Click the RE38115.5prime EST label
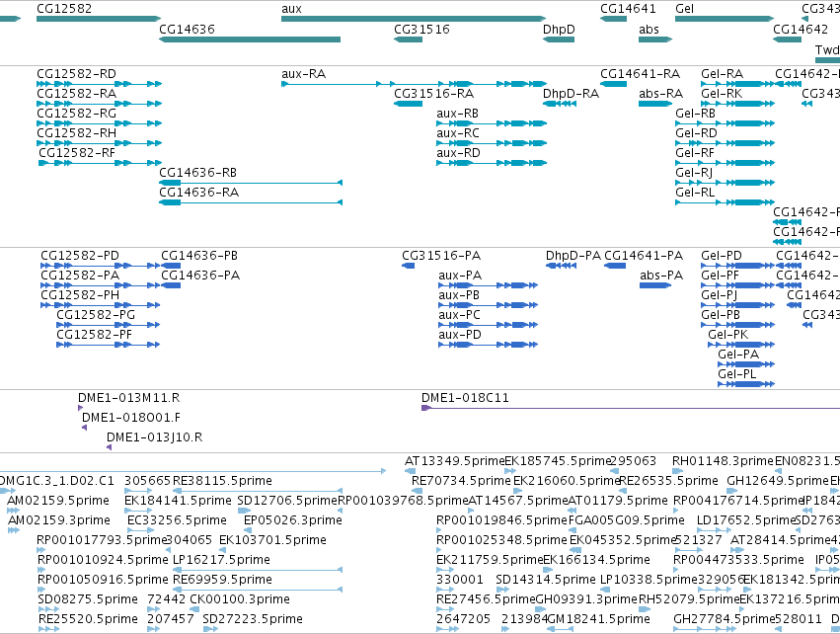 point(222,481)
